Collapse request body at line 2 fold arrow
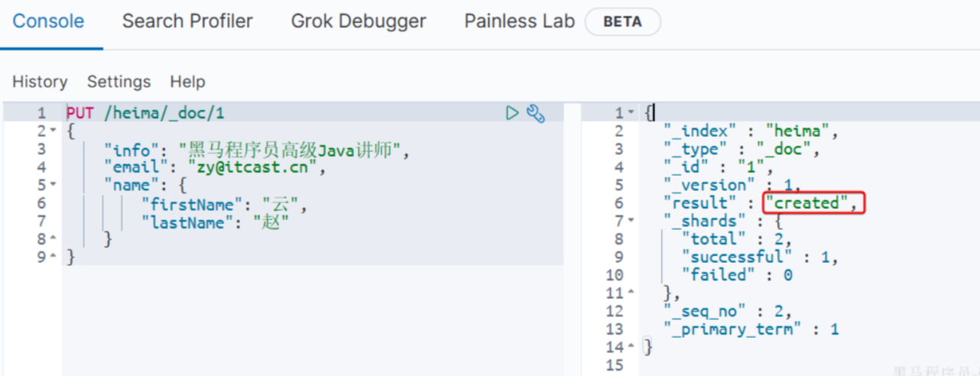980x376 pixels. (x=53, y=131)
